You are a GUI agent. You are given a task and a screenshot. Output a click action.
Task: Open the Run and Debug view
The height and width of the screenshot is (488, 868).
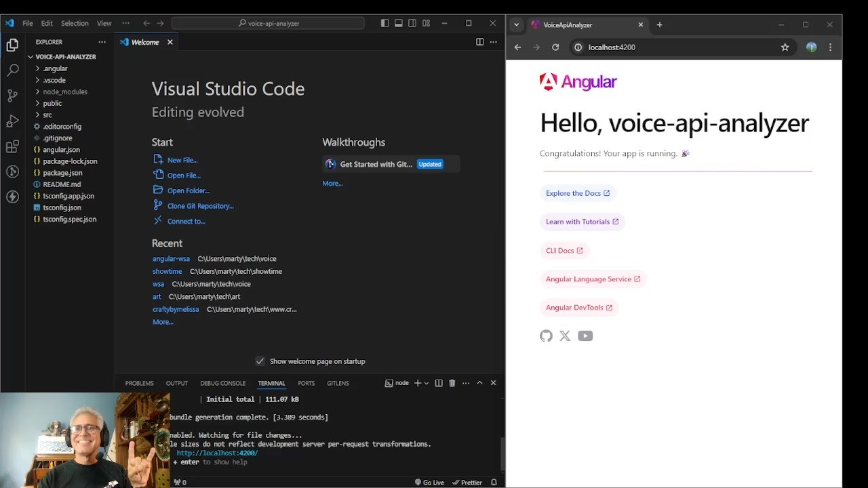pos(12,121)
